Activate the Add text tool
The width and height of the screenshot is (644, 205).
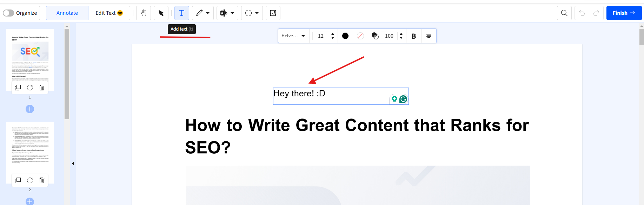tap(182, 13)
